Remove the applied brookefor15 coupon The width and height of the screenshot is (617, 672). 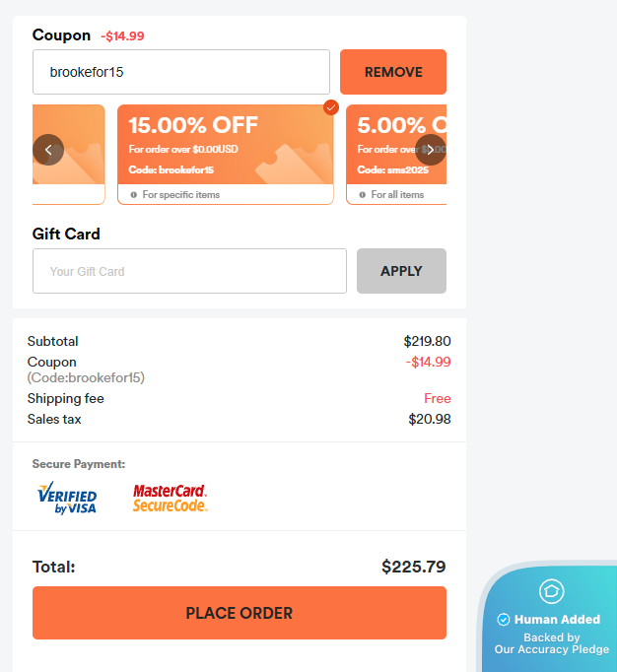click(393, 72)
